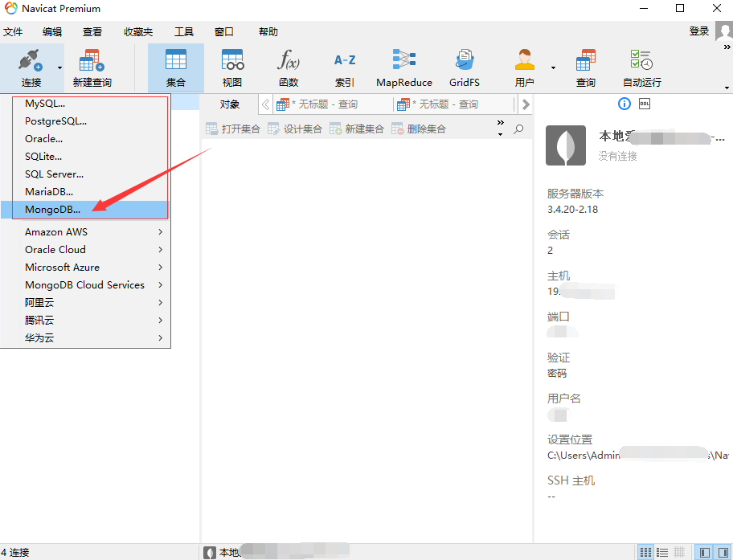
Task: Click the search magnifier in the collections toolbar
Action: (518, 129)
